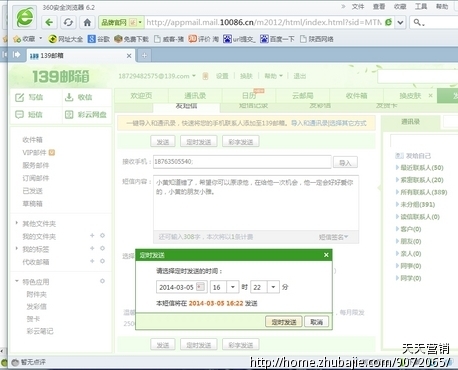The image size is (458, 370).
Task: Open the minute dropdown showing 22
Action: [x=273, y=287]
